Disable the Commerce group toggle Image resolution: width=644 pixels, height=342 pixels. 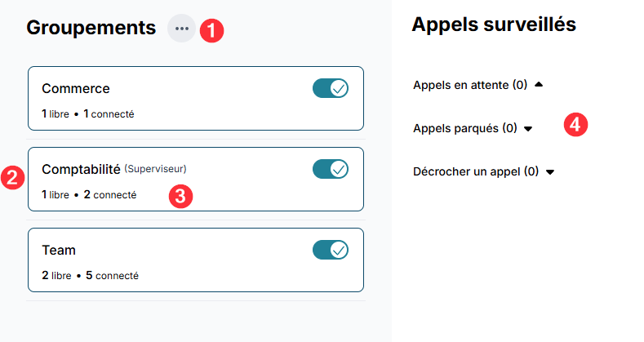pyautogui.click(x=331, y=88)
